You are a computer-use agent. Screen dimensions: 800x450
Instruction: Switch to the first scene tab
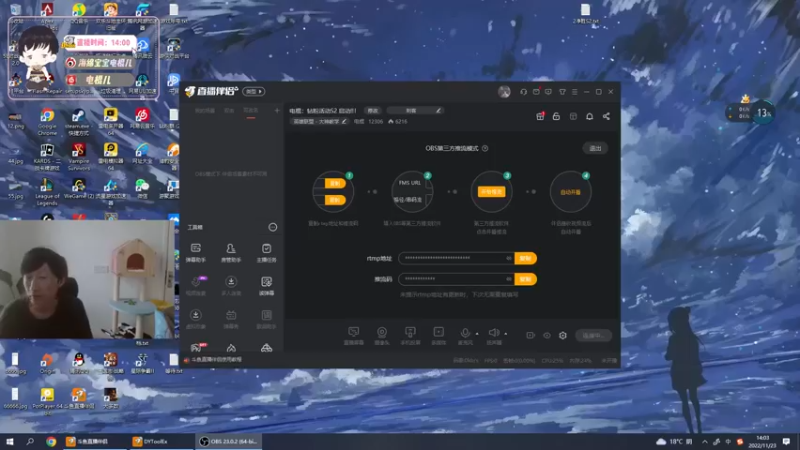205,111
